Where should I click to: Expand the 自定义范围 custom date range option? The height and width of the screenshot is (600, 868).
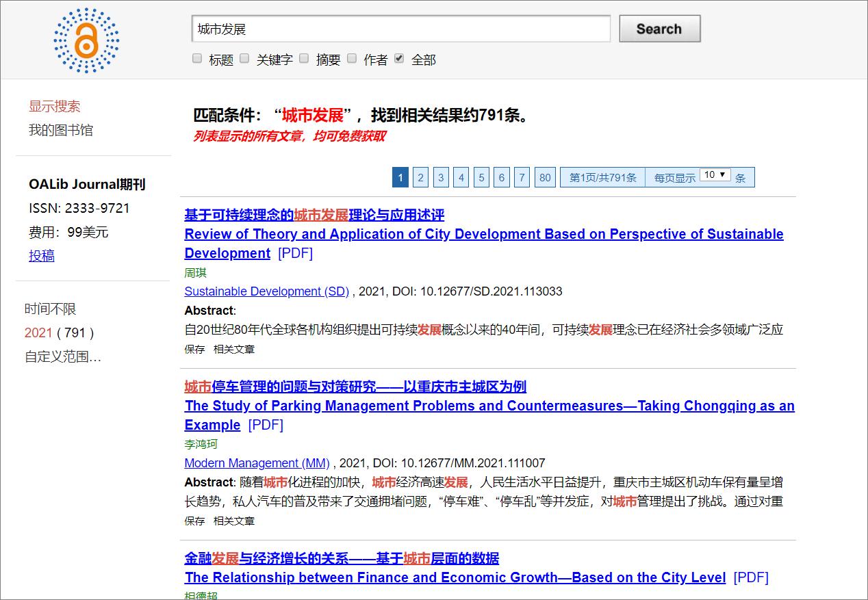pos(63,356)
